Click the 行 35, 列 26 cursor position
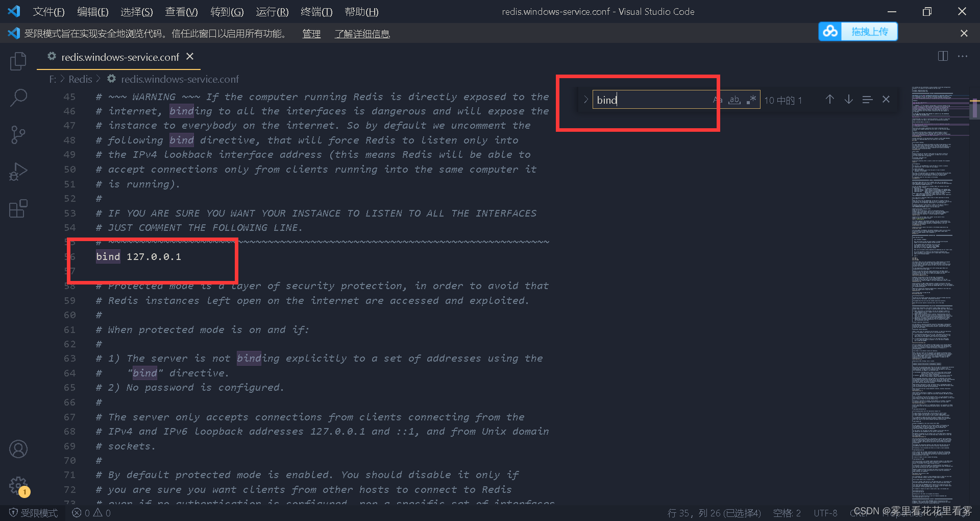The height and width of the screenshot is (521, 980). click(x=714, y=513)
